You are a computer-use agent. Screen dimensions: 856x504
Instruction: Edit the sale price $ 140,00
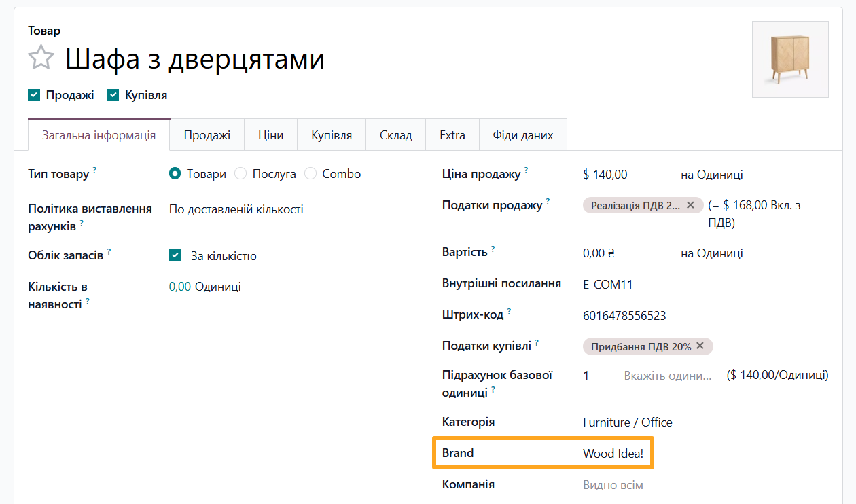[605, 175]
